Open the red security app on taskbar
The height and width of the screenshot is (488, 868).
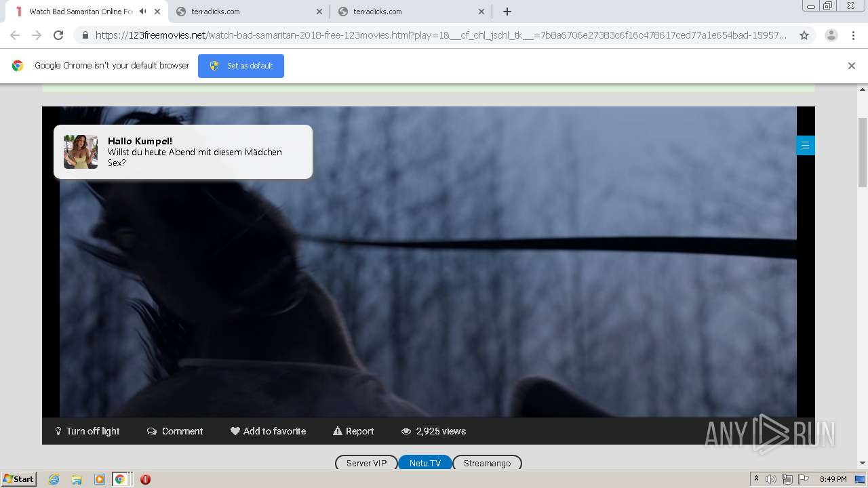tap(145, 479)
